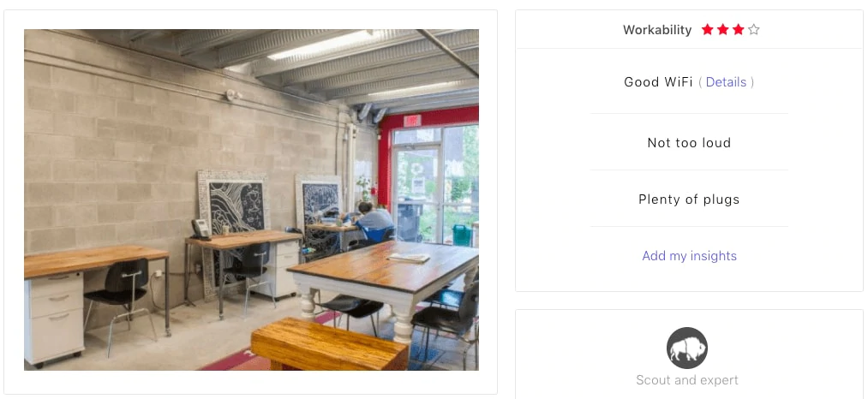Select the Plenty of plugs insight
Screen dimensions: 868x399
click(689, 199)
